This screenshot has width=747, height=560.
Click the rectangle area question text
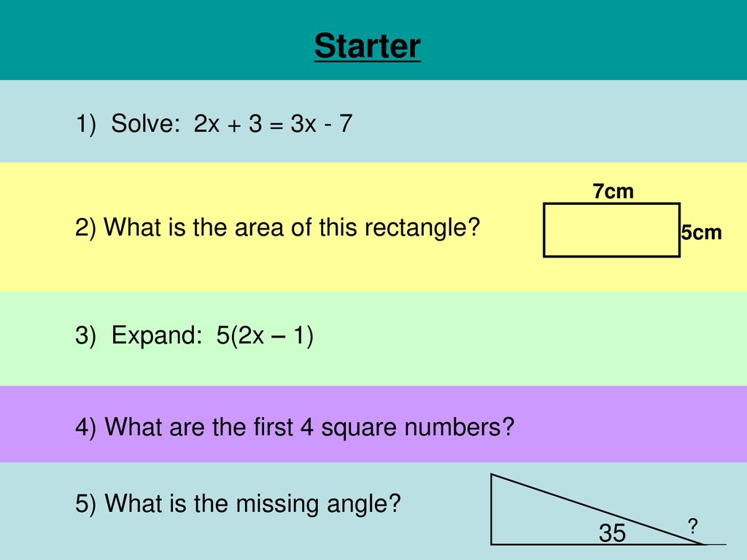(277, 227)
